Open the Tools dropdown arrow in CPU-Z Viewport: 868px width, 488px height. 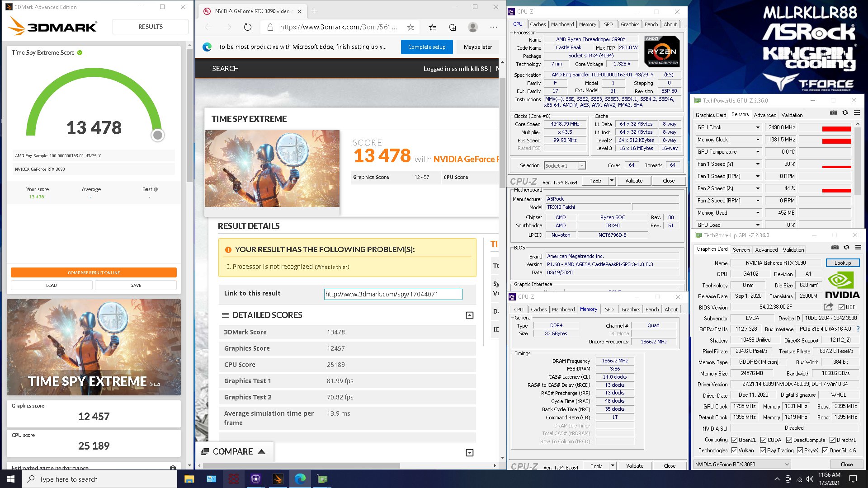pos(612,181)
